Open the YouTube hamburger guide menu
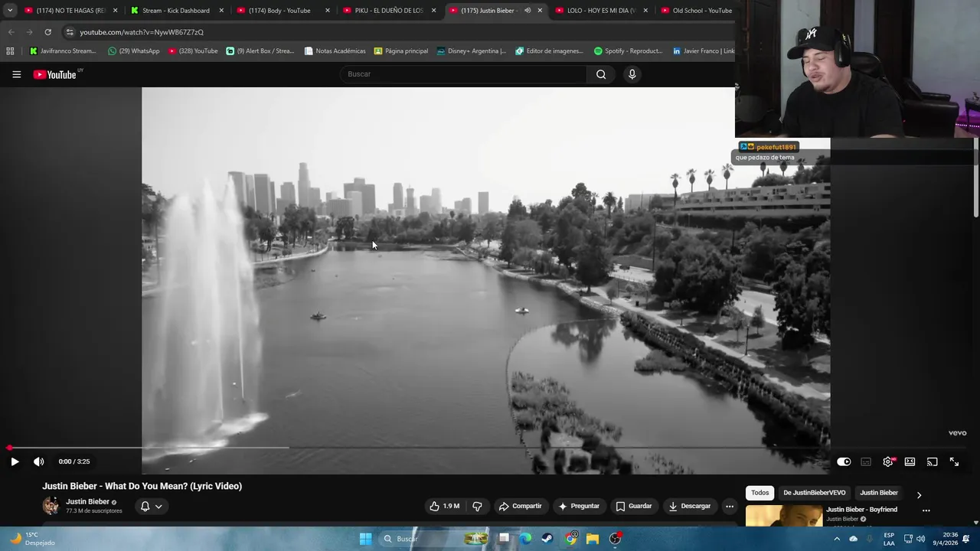The width and height of the screenshot is (980, 551). [16, 74]
